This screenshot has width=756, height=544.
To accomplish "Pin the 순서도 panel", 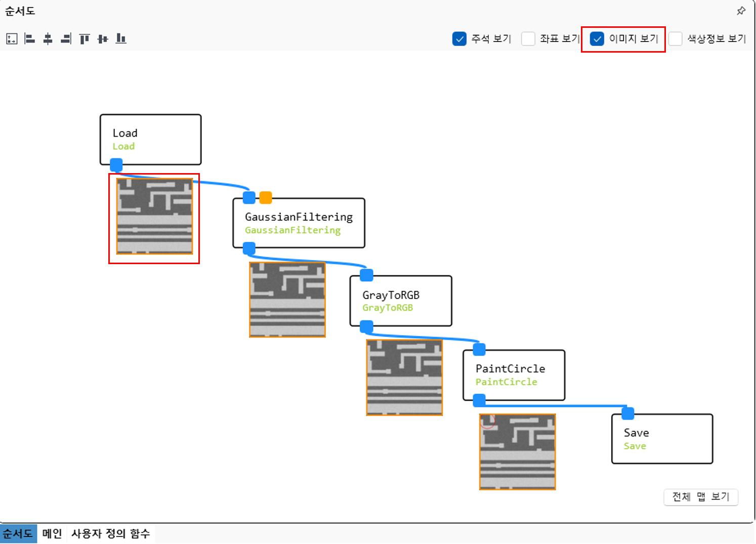I will pos(741,11).
